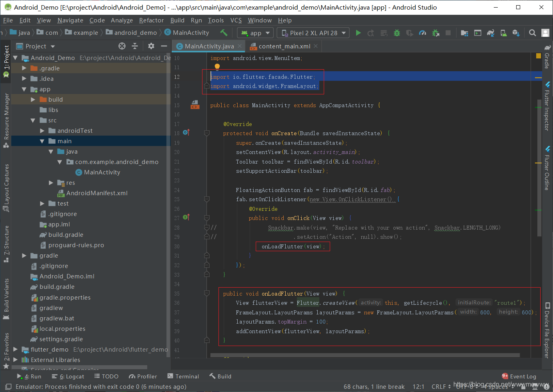Click the user avatar icon in toolbar

(x=545, y=33)
